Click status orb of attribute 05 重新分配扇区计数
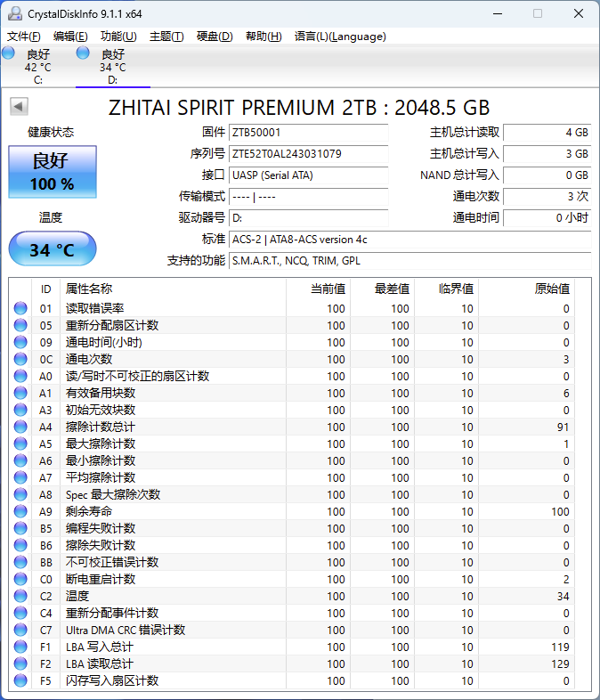The width and height of the screenshot is (600, 700). click(20, 325)
